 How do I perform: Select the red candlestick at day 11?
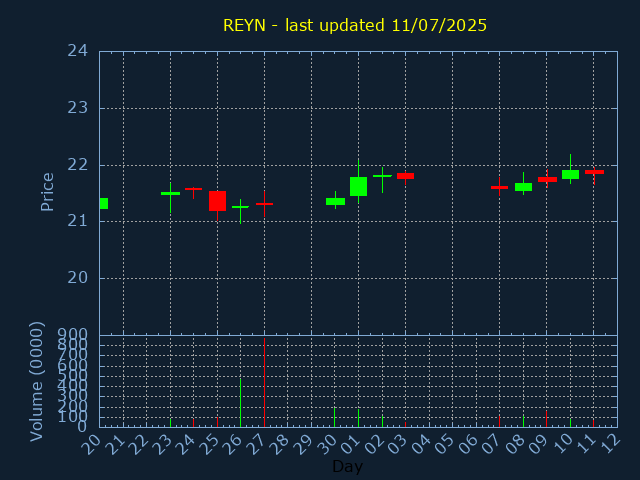594,172
